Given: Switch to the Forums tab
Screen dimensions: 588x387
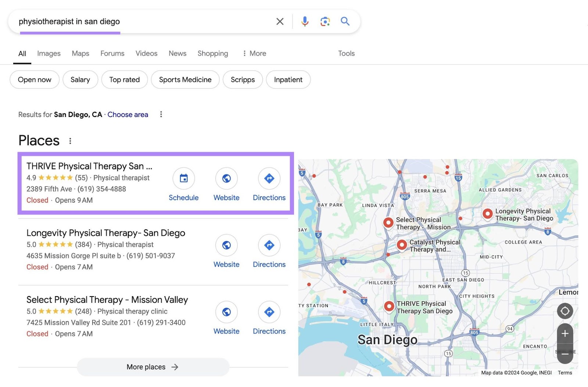Looking at the screenshot, I should [x=112, y=53].
